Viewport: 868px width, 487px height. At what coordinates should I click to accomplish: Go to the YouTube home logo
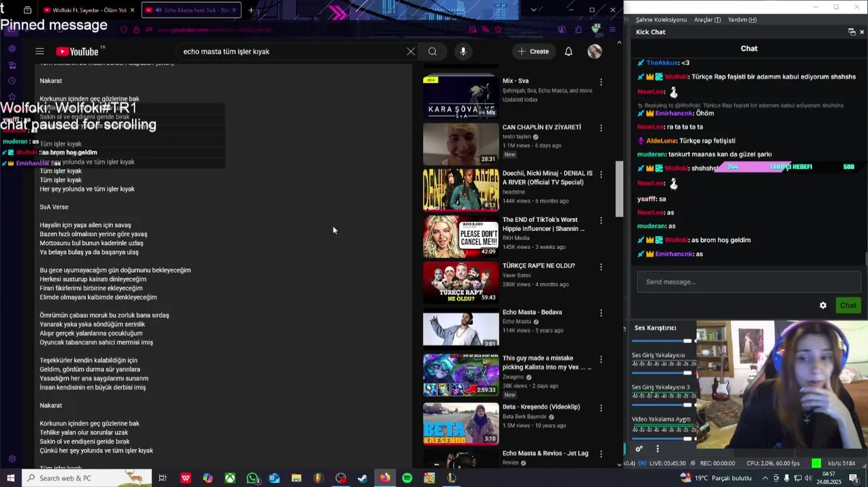click(77, 51)
